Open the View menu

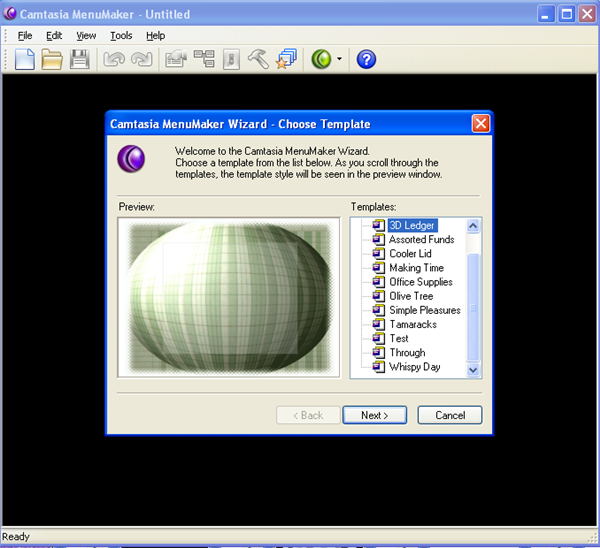click(x=86, y=36)
